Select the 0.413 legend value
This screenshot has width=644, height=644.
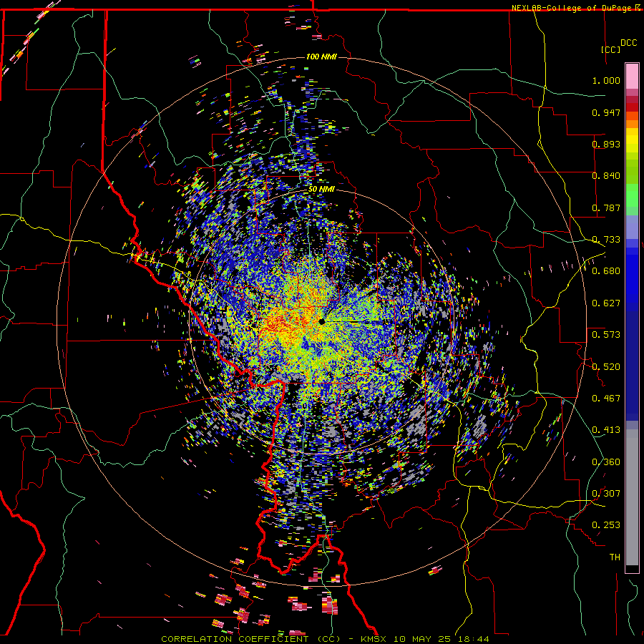pos(606,430)
